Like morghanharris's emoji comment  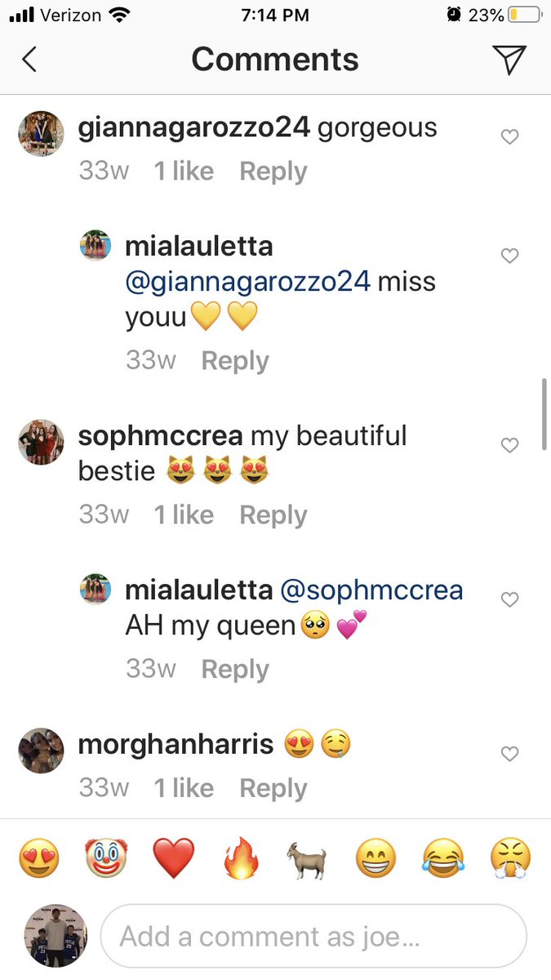[x=509, y=754]
